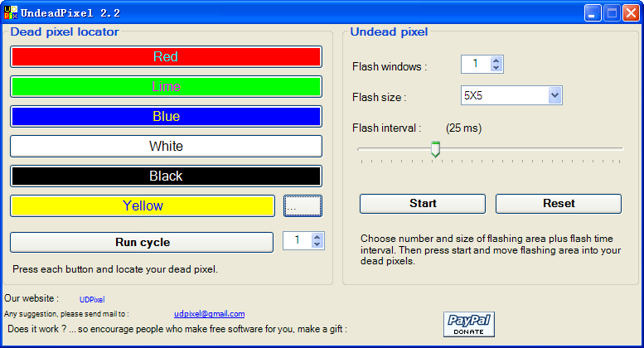Image resolution: width=644 pixels, height=348 pixels.
Task: Click the Yellow custom color button
Action: click(143, 205)
